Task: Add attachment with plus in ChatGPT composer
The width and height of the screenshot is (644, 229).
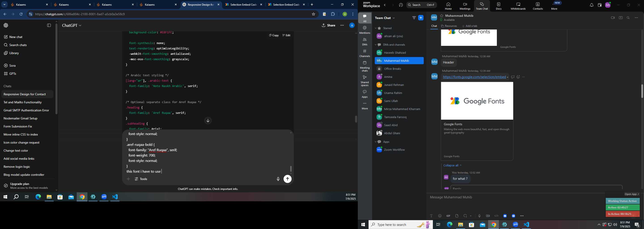Action: click(128, 179)
